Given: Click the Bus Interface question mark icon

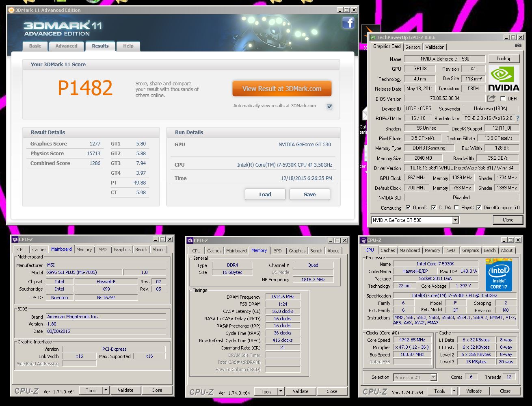Looking at the screenshot, I should [x=517, y=118].
